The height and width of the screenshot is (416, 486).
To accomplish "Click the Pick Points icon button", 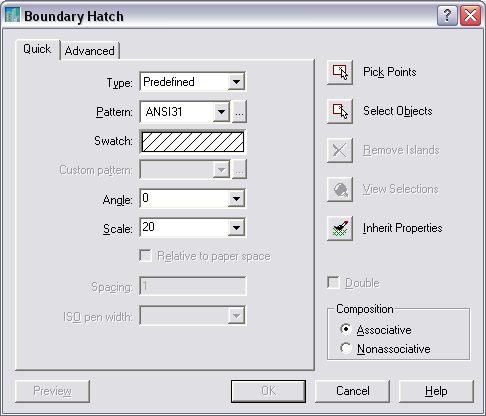I will pos(340,72).
